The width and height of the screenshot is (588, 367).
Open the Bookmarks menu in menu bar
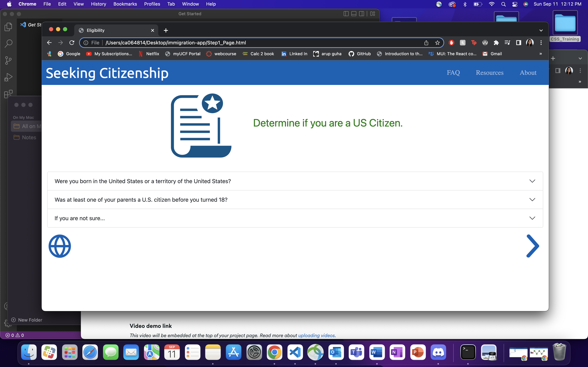125,4
